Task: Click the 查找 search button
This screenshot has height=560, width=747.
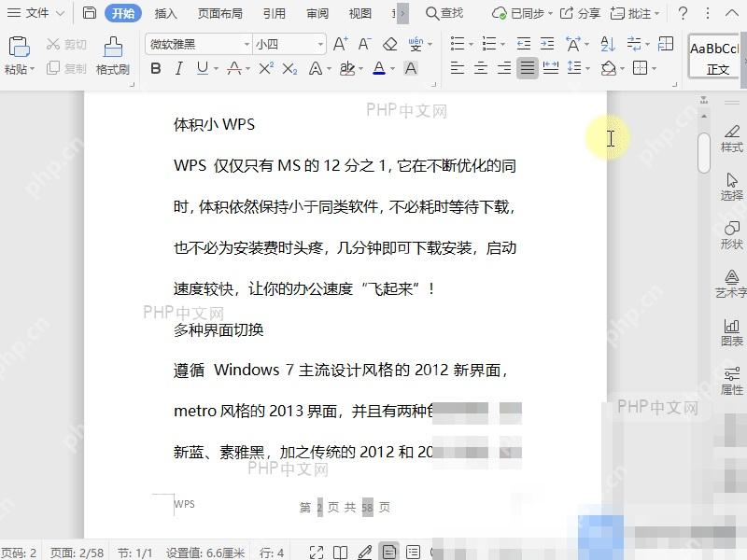Action: point(444,13)
